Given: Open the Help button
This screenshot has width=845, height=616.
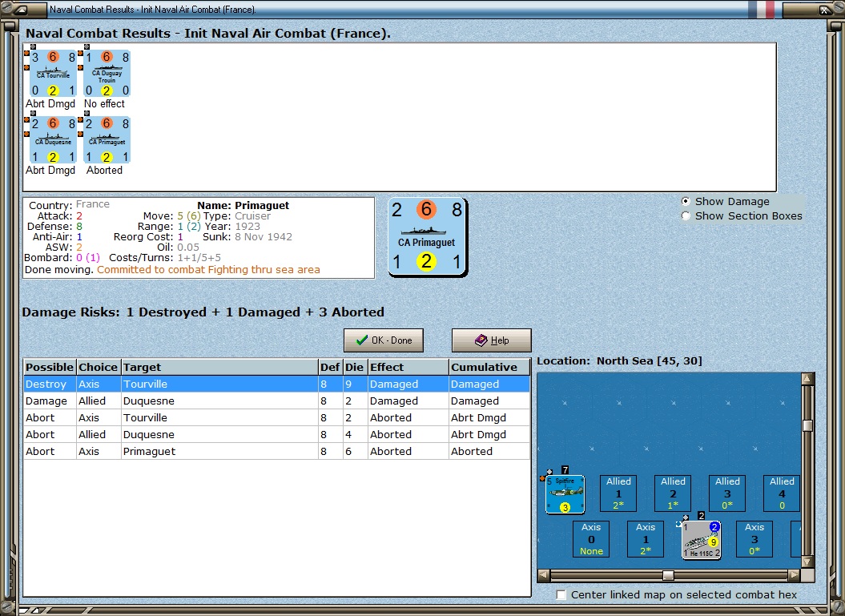Looking at the screenshot, I should pos(492,340).
